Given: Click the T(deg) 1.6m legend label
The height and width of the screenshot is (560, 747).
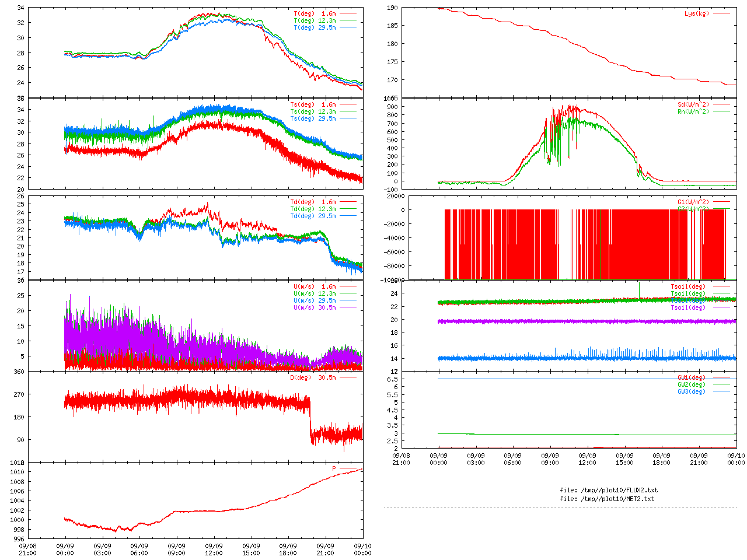Looking at the screenshot, I should click(315, 13).
